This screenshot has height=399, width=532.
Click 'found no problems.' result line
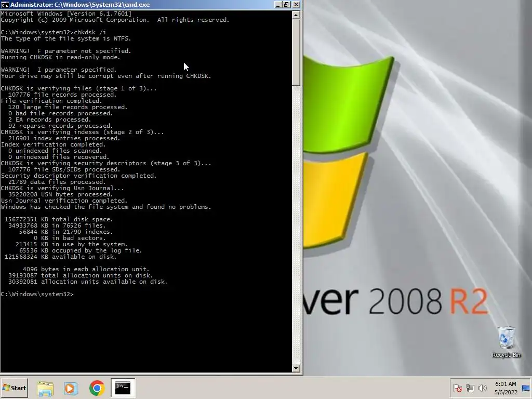(106, 207)
